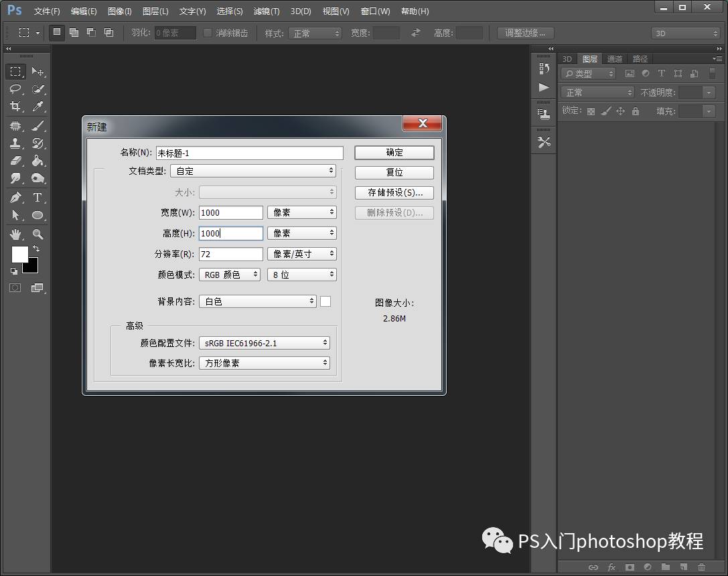Click the 复位 button

(x=394, y=173)
